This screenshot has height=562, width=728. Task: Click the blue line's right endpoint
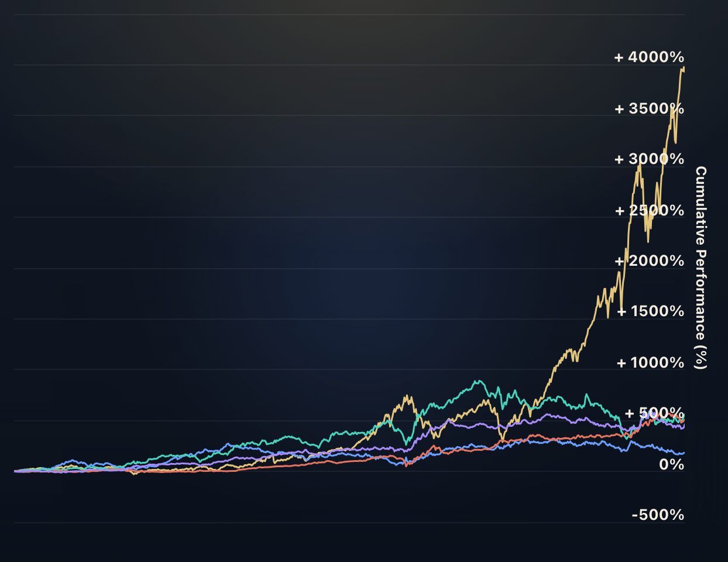click(x=684, y=453)
